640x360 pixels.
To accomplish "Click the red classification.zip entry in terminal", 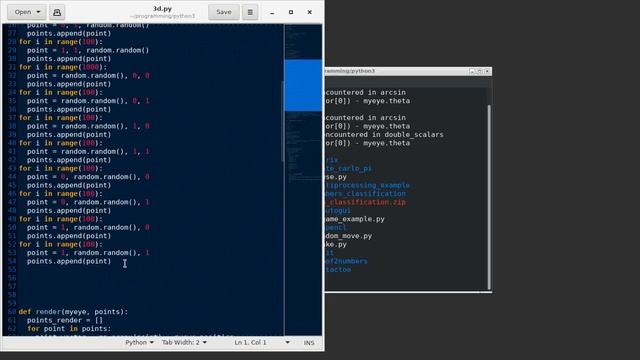I will click(x=365, y=202).
